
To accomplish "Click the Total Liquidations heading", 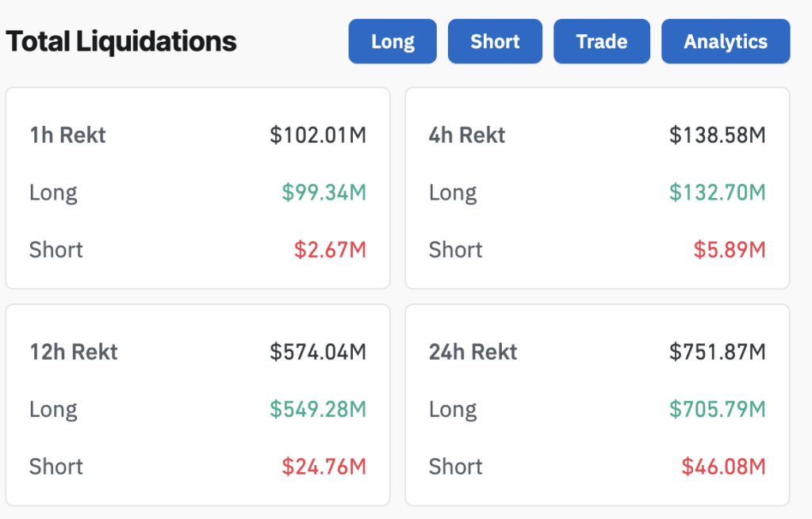I will (x=121, y=40).
